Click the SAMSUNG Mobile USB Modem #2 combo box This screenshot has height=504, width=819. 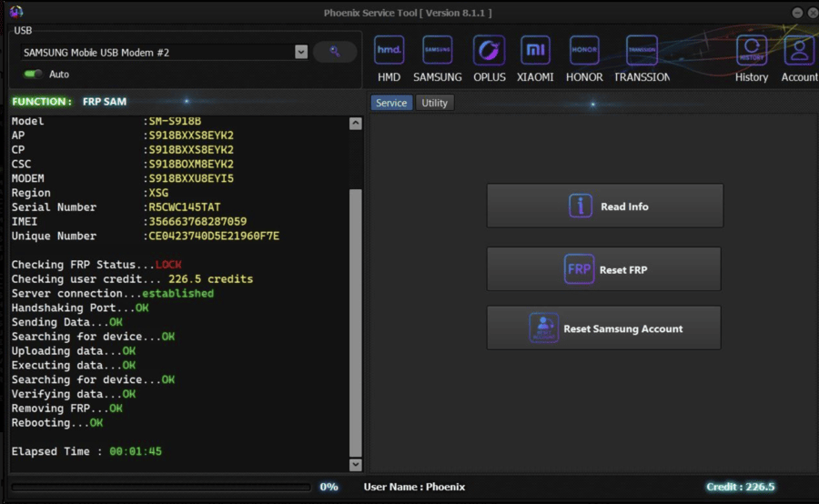pos(164,52)
